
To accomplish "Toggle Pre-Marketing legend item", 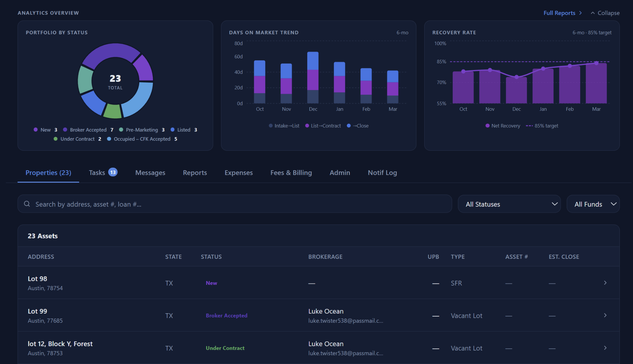I will [142, 130].
